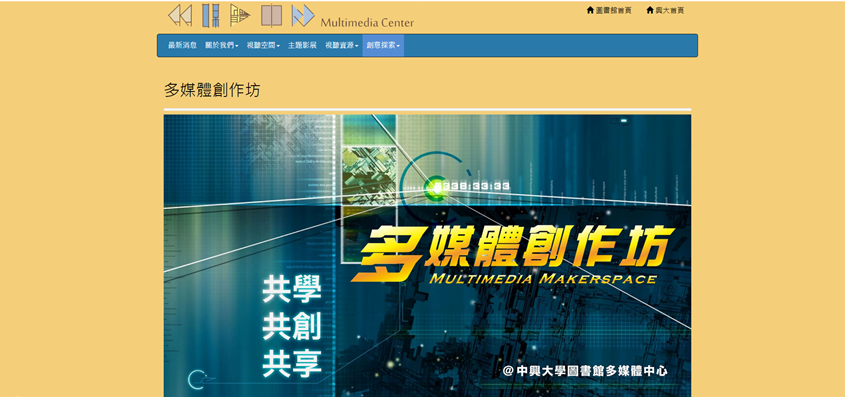
Task: Expand the highlighted 創意探索 dropdown
Action: coord(383,46)
